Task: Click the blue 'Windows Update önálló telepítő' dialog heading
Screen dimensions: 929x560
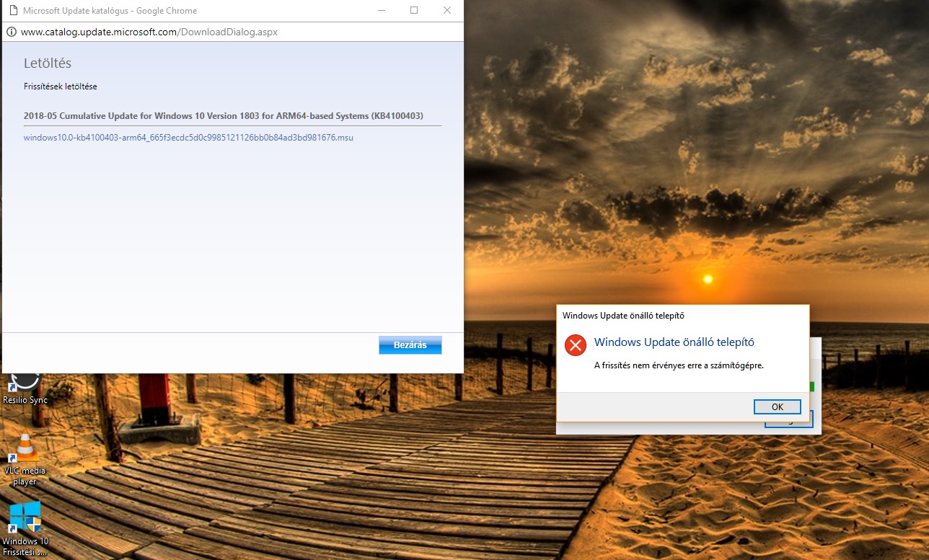Action: (674, 342)
